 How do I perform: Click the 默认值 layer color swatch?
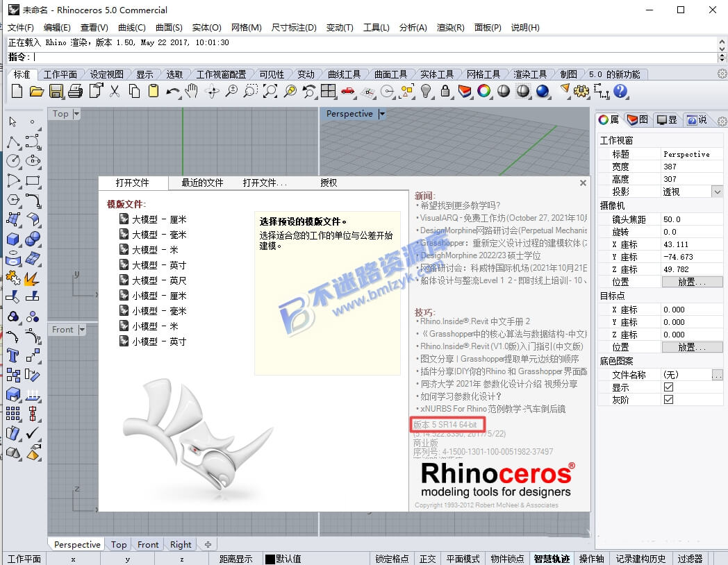tap(270, 559)
